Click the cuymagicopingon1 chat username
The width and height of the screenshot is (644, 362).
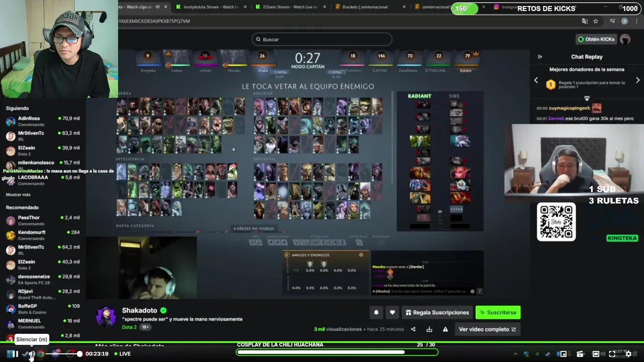[x=570, y=108]
